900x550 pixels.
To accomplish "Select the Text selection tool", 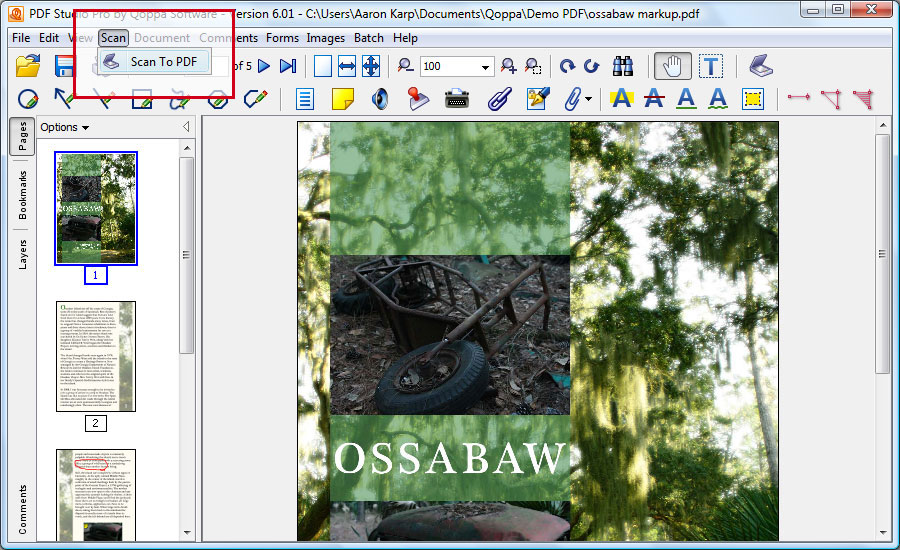I will coord(711,67).
